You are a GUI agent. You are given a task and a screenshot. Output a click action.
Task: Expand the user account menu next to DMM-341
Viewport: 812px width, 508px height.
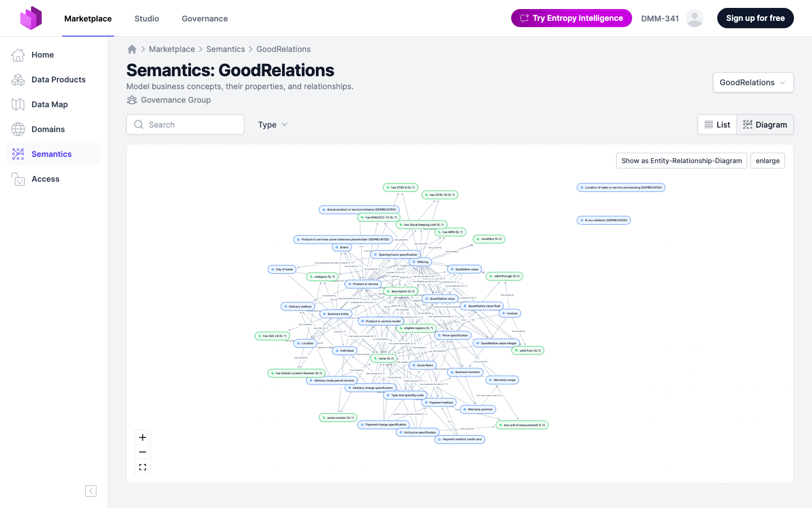coord(695,17)
